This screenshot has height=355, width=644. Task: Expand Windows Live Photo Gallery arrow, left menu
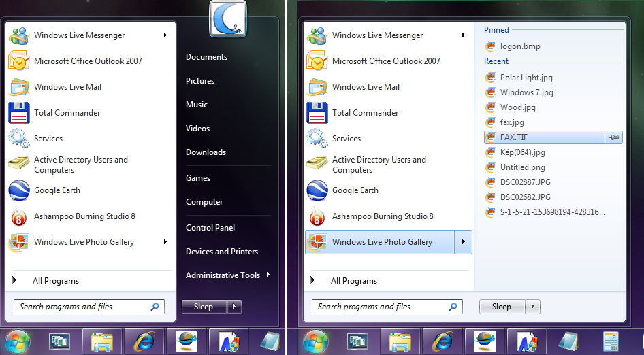165,242
